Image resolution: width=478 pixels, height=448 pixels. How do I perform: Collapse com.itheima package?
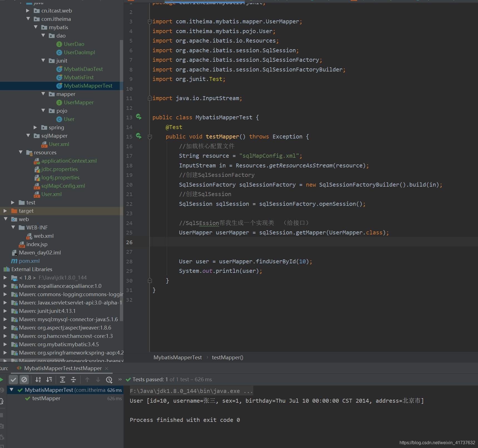point(28,19)
